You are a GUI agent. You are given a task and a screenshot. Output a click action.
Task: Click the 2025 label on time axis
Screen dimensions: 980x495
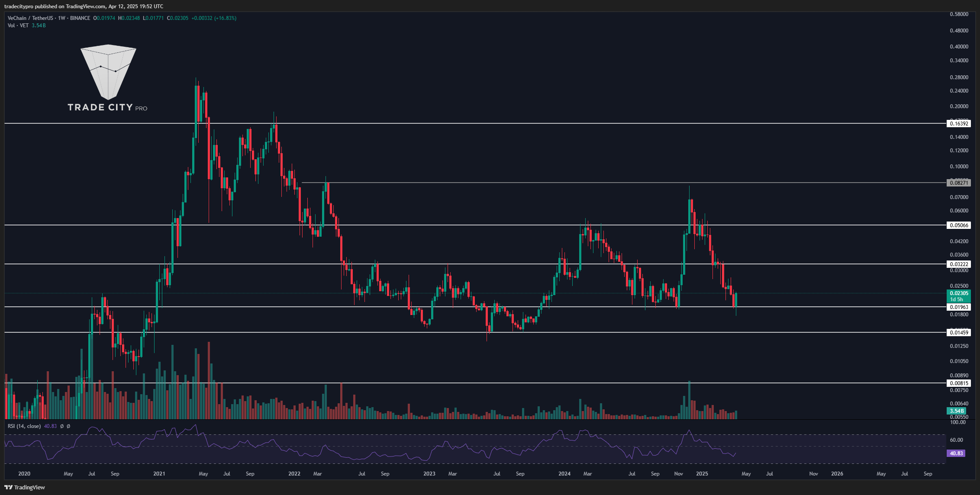click(702, 474)
